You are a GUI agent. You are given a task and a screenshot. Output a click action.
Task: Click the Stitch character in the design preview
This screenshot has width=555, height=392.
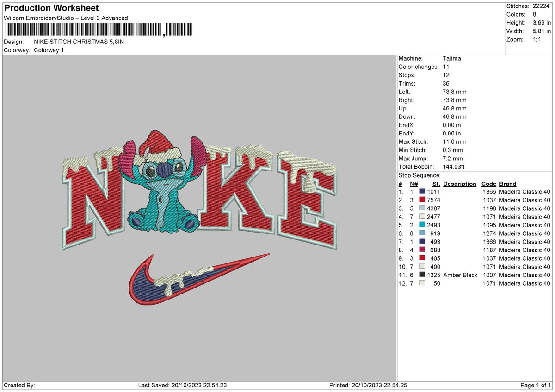[163, 183]
